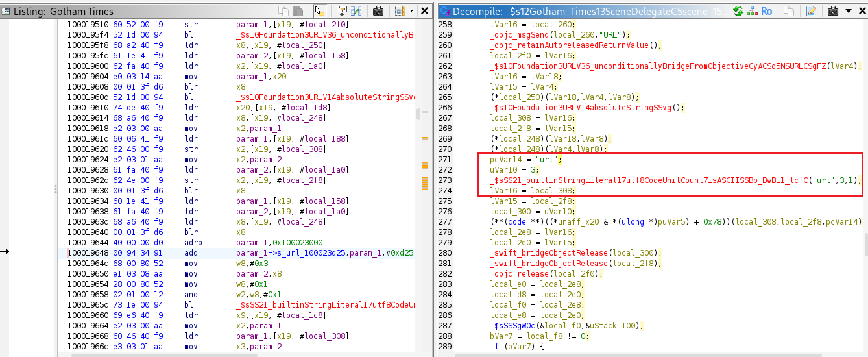This screenshot has height=357, width=868.
Task: Open the browser field formatter icon
Action: tap(341, 11)
